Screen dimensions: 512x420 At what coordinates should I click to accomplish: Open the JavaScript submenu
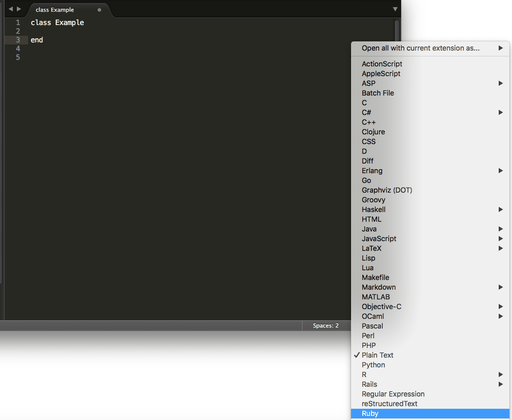click(430, 239)
